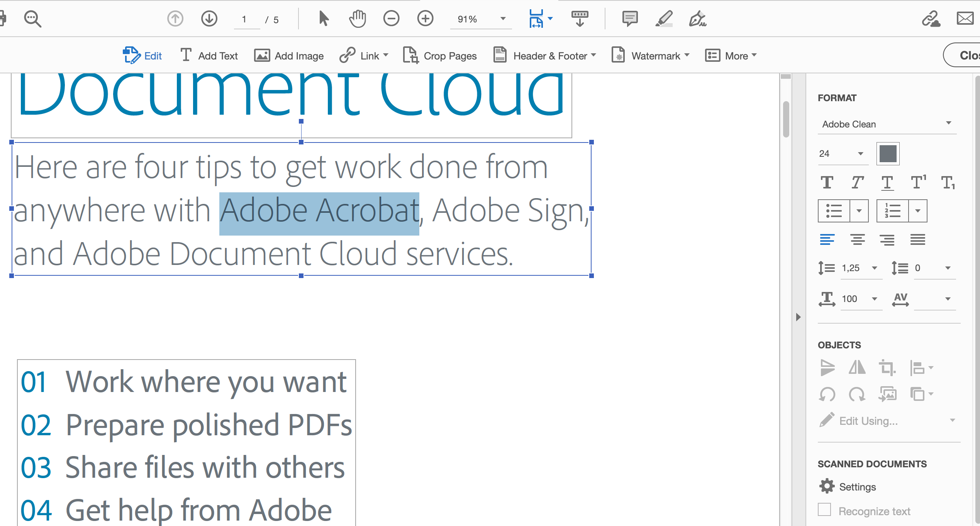The height and width of the screenshot is (526, 980).
Task: Rotate object counterclockwise
Action: [827, 394]
